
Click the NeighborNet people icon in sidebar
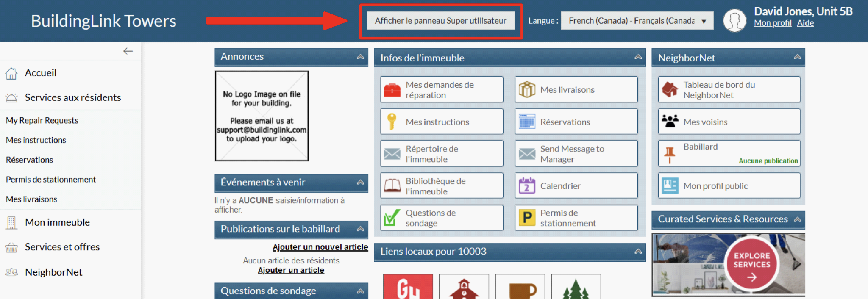[11, 272]
